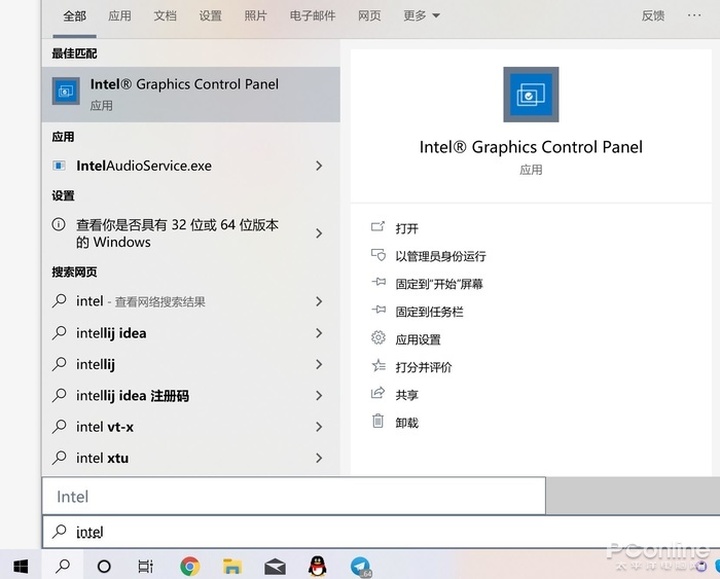Click the search icon next to intel vt-x
The width and height of the screenshot is (720, 579).
pyautogui.click(x=59, y=427)
